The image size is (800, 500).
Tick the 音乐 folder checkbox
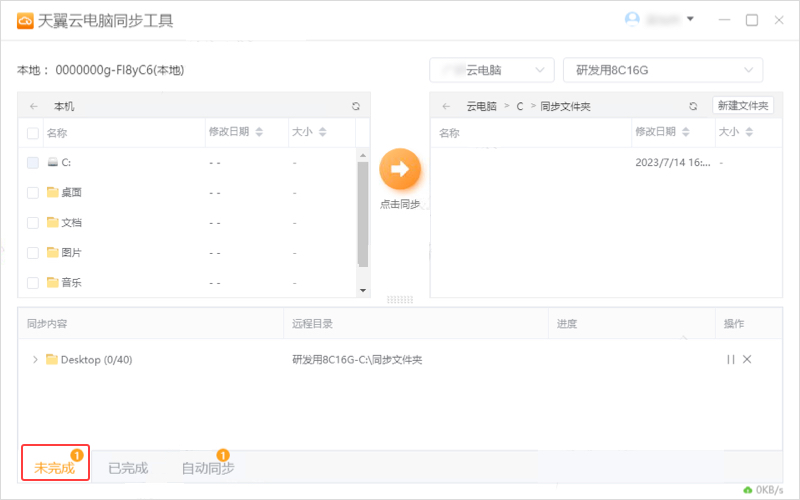tap(33, 283)
